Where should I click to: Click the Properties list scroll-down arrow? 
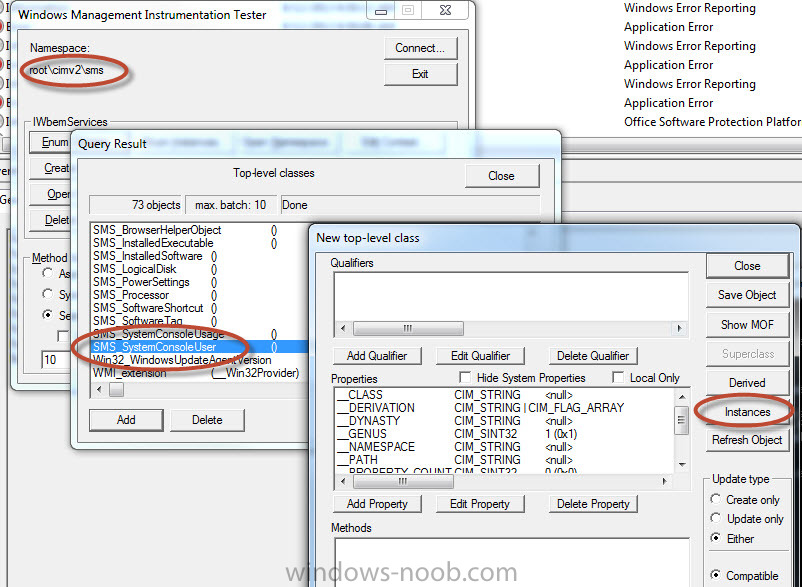pos(682,465)
